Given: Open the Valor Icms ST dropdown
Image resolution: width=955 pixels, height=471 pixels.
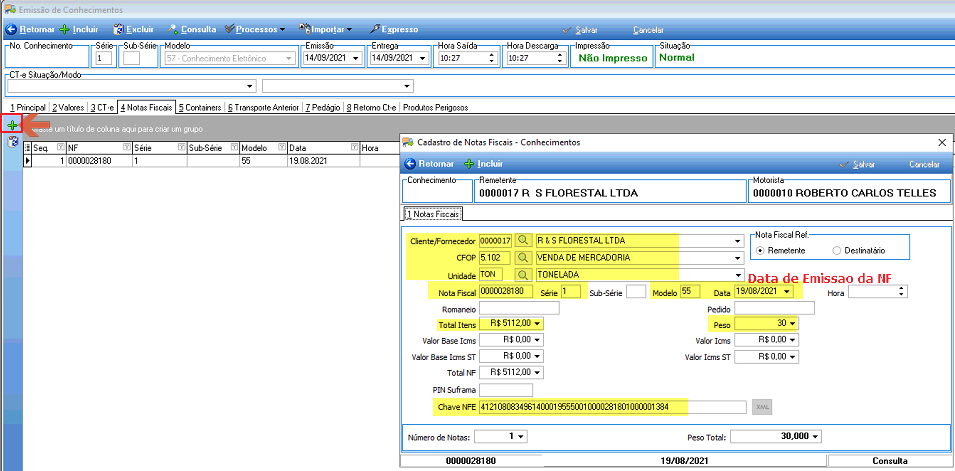Looking at the screenshot, I should pyautogui.click(x=792, y=357).
